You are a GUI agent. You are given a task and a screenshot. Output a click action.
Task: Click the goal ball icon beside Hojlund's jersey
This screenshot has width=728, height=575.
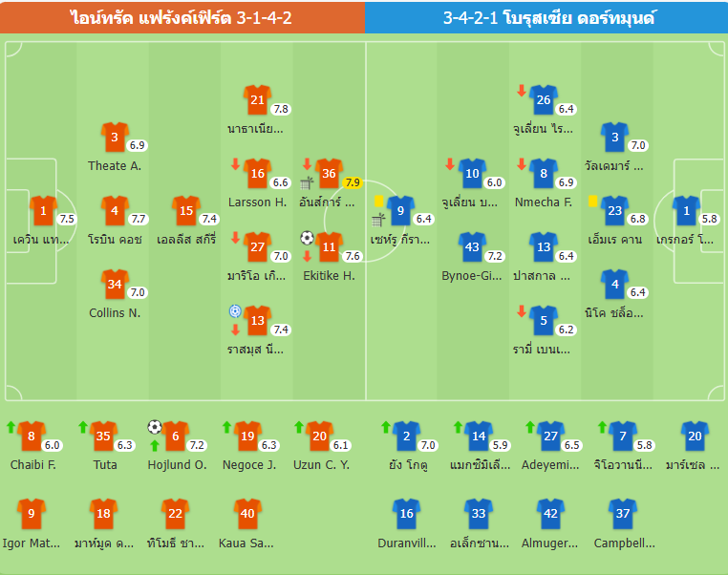click(x=155, y=426)
